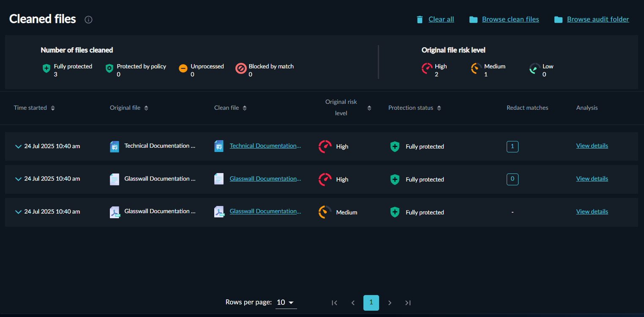Go to the next page arrow

(x=390, y=303)
